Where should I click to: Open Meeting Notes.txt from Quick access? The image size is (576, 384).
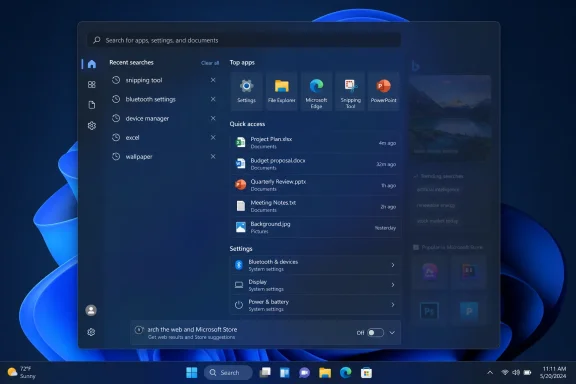coord(315,206)
